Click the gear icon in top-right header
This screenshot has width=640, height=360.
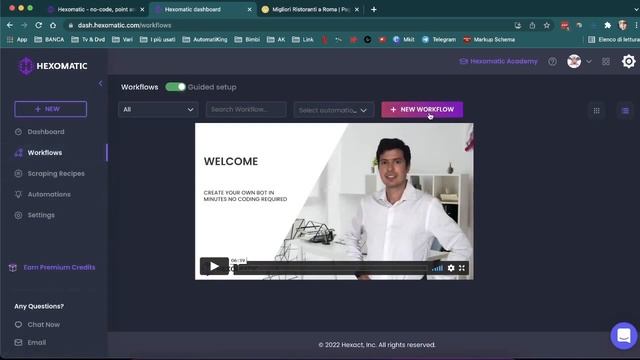pyautogui.click(x=629, y=61)
